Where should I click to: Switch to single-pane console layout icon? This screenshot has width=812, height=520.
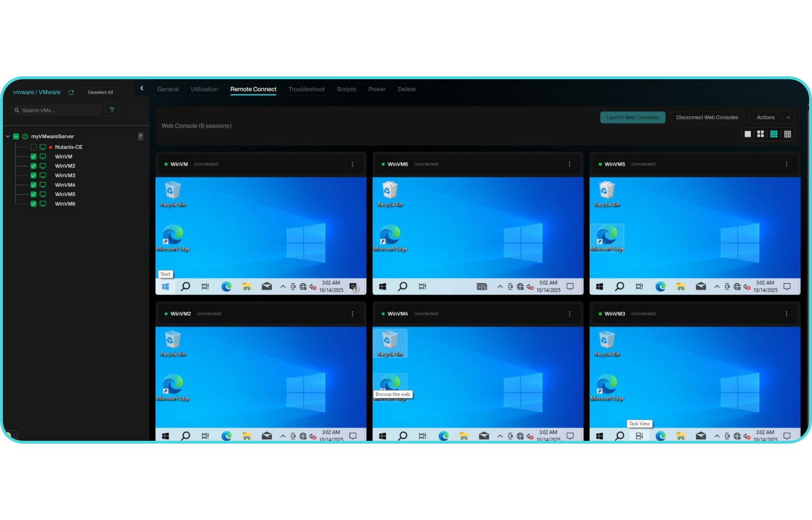(x=748, y=134)
